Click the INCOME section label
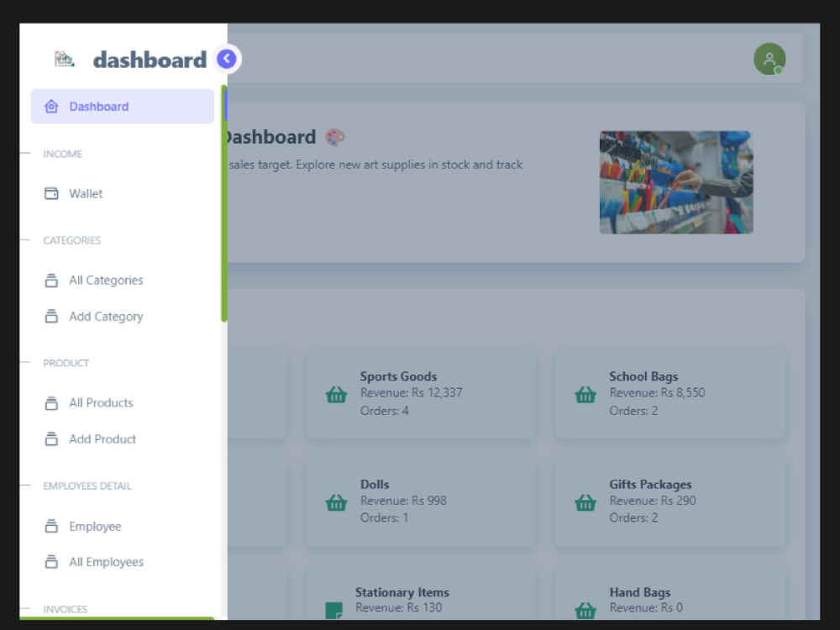Screen dimensions: 840x630 pos(63,155)
